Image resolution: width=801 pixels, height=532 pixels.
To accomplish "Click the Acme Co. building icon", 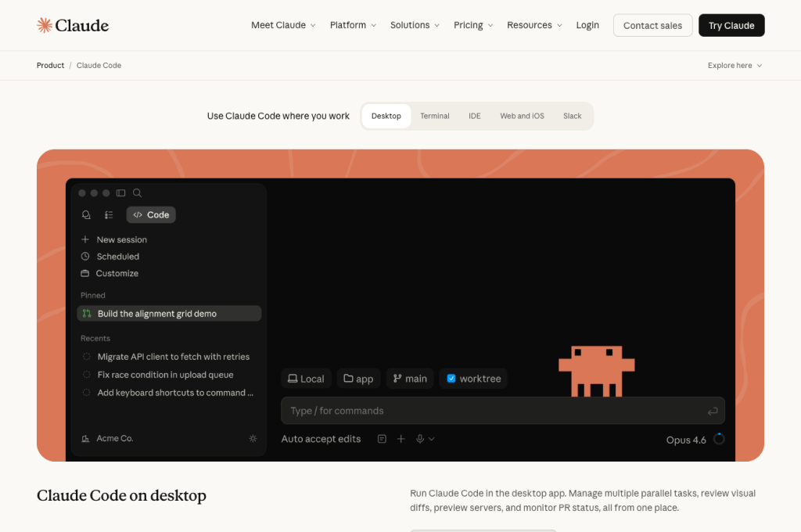I will (85, 438).
